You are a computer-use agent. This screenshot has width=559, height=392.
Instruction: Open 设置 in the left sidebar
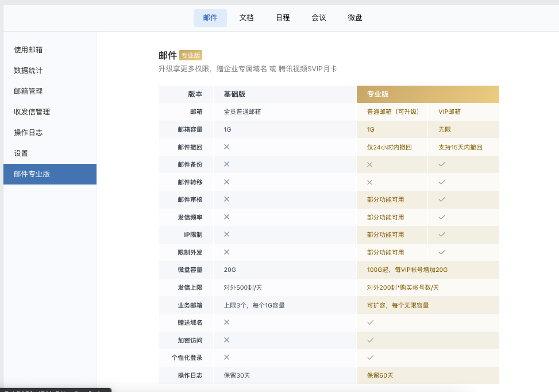coord(21,153)
